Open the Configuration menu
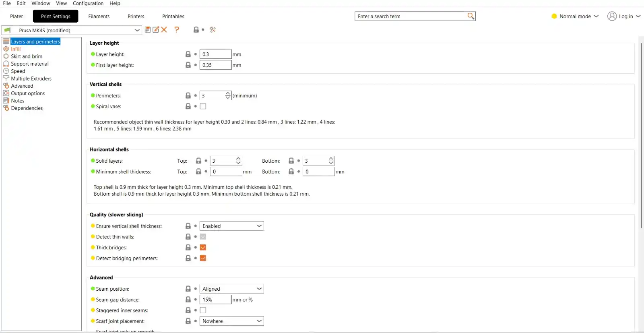The image size is (644, 333). pos(88,3)
